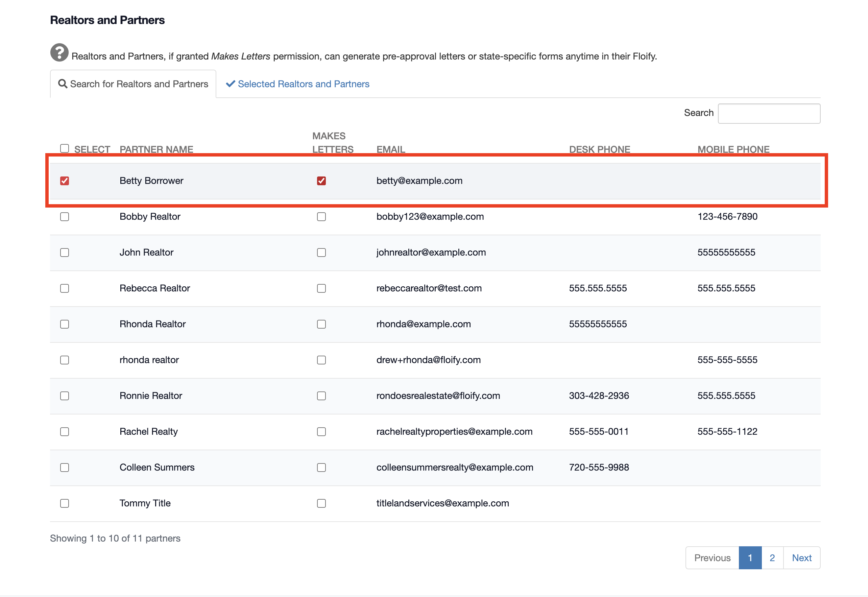Sort by Email column header
868x597 pixels.
pyautogui.click(x=390, y=149)
